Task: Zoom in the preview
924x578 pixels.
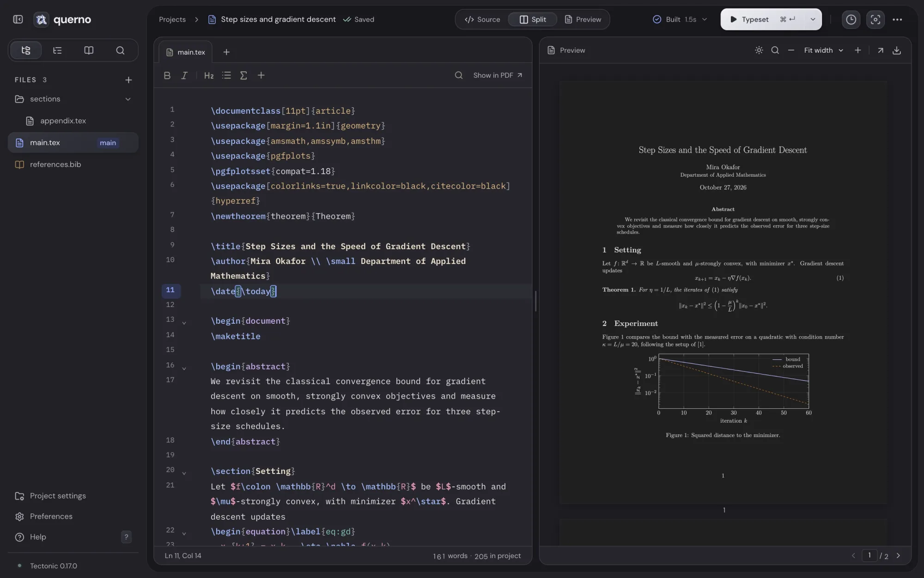Action: (857, 50)
